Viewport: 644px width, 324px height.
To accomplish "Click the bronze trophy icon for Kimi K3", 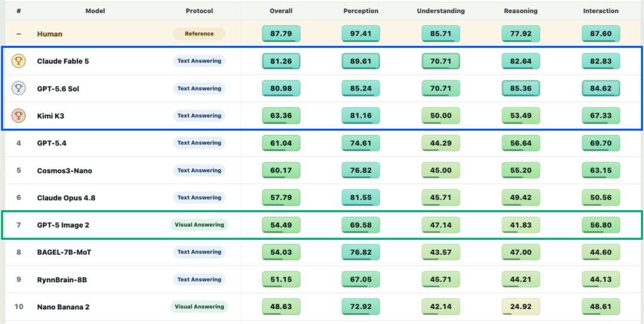I will tap(18, 116).
